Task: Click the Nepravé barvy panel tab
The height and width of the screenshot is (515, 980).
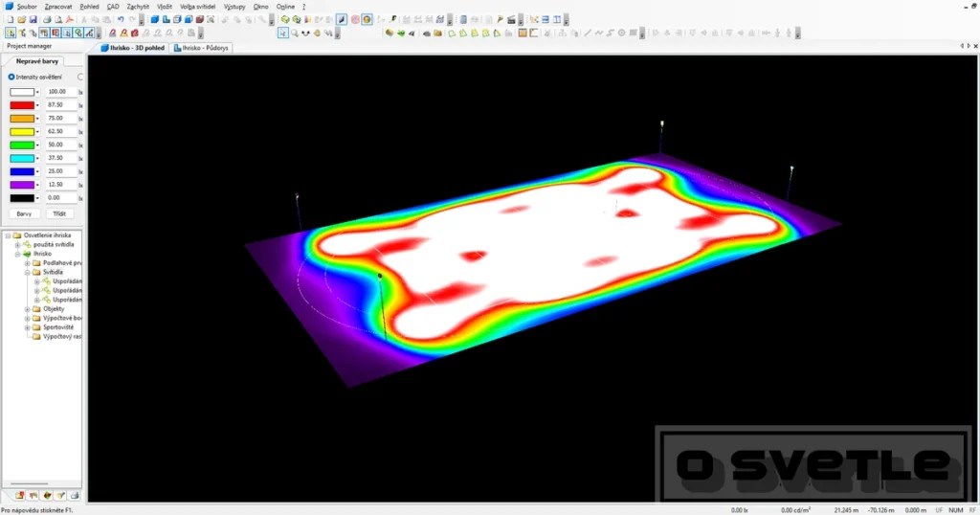Action: (37, 61)
